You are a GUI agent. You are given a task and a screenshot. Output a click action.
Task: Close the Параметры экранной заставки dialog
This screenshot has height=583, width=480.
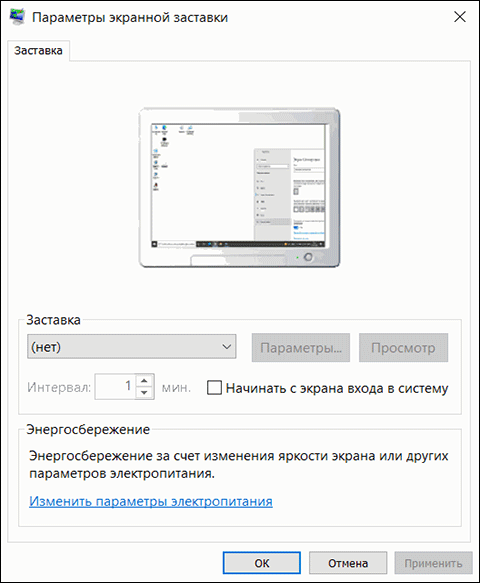click(460, 17)
